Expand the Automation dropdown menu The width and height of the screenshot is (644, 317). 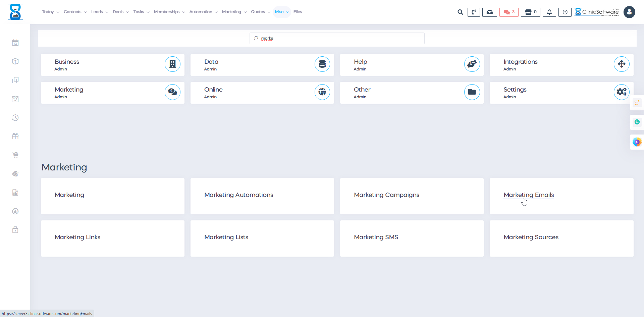[x=203, y=12]
